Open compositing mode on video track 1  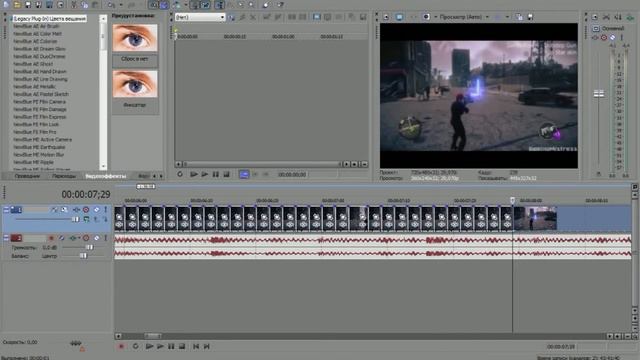point(86,219)
